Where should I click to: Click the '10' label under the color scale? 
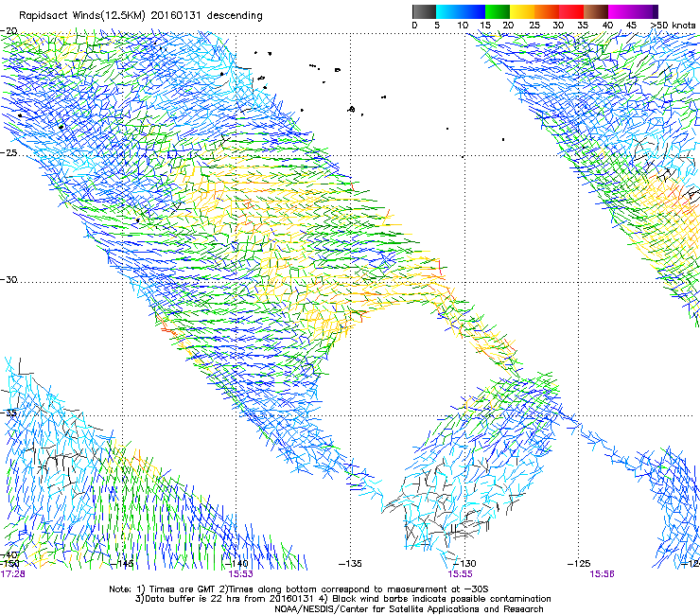click(x=463, y=26)
